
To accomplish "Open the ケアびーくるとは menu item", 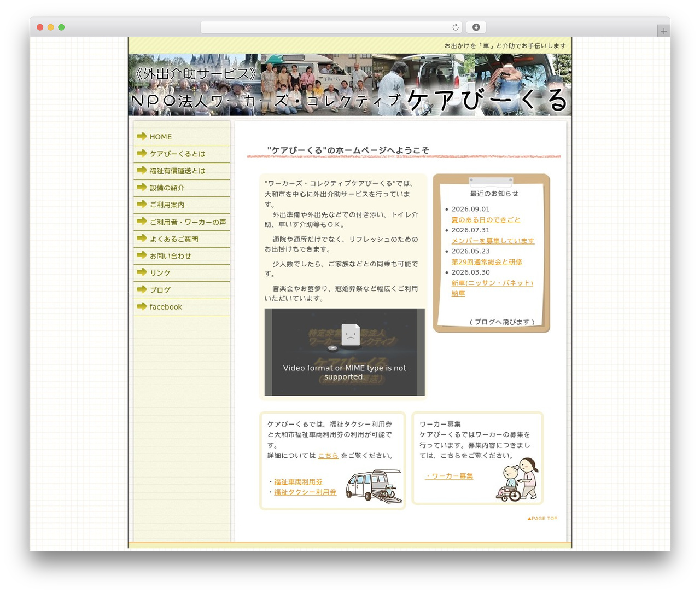I will 182,154.
